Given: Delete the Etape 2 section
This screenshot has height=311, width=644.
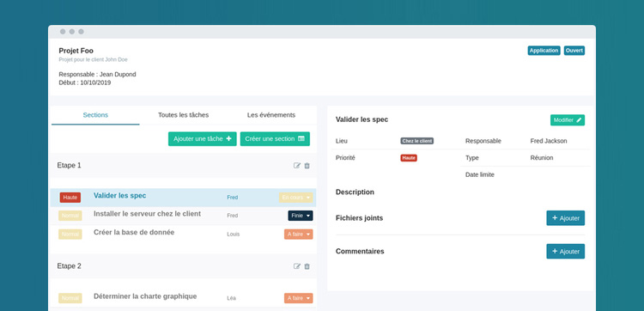Looking at the screenshot, I should click(x=307, y=266).
